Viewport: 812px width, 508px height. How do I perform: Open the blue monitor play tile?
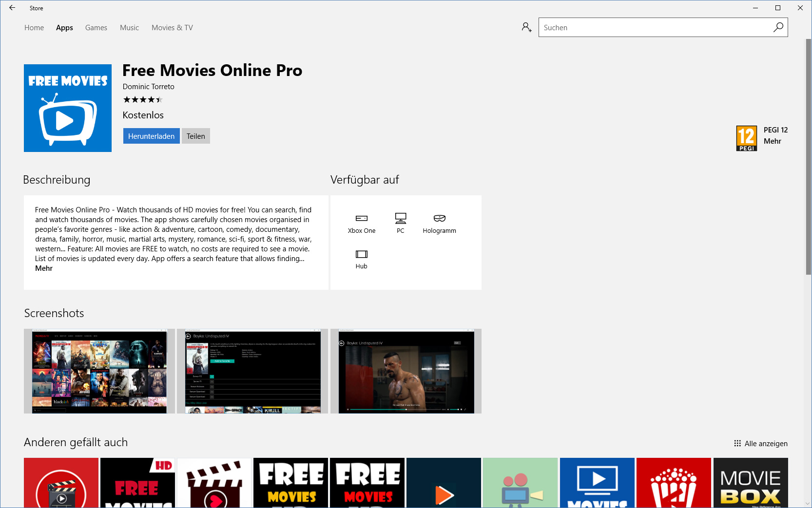pos(598,483)
